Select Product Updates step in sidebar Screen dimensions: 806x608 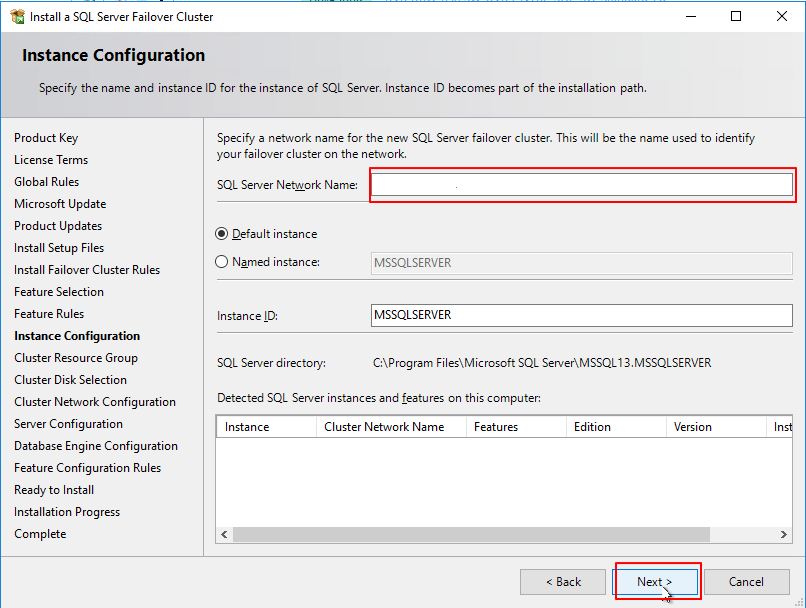tap(58, 226)
